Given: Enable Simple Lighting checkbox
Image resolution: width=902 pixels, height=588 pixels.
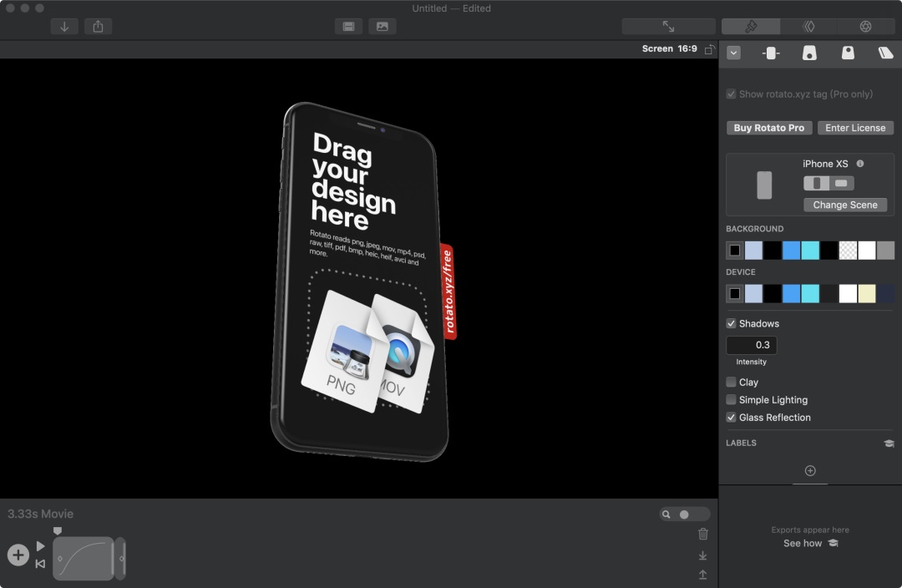Looking at the screenshot, I should pyautogui.click(x=731, y=399).
